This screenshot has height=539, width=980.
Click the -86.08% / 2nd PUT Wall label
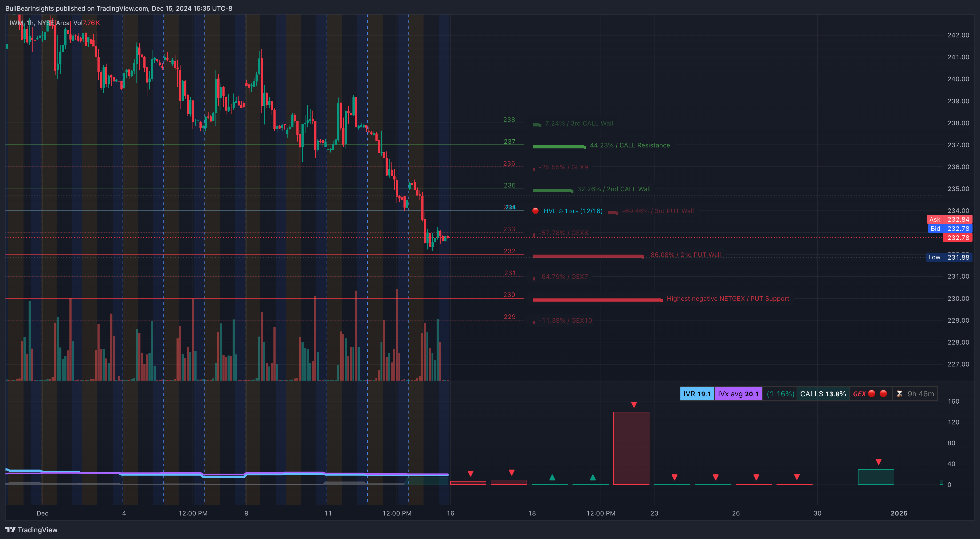coord(684,255)
